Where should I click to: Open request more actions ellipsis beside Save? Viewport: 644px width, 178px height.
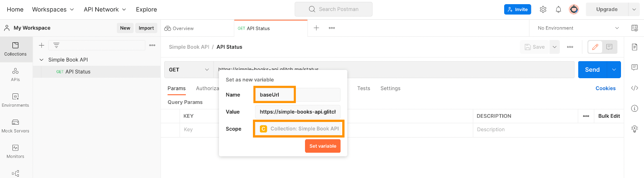(x=570, y=47)
